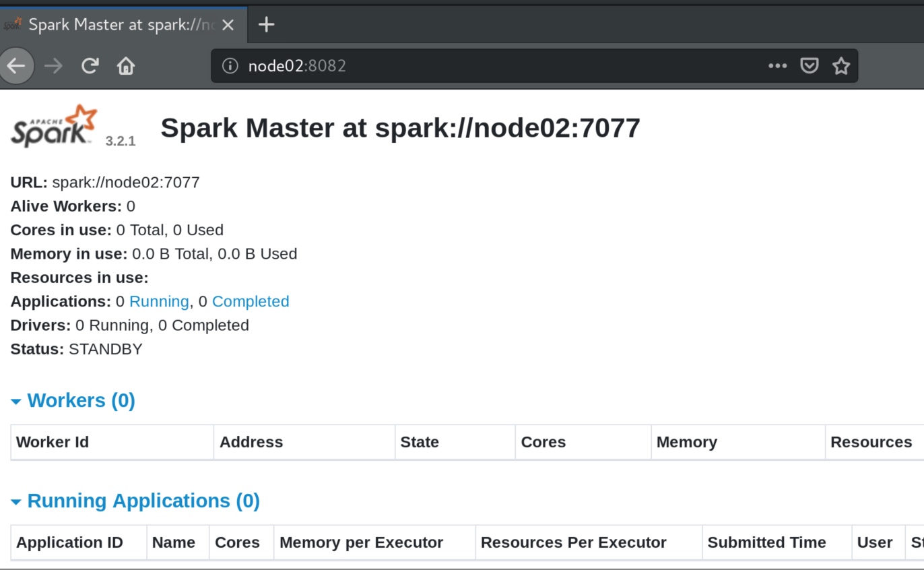Screen dimensions: 924x570
Task: Click the Apache Spark logo
Action: point(54,126)
